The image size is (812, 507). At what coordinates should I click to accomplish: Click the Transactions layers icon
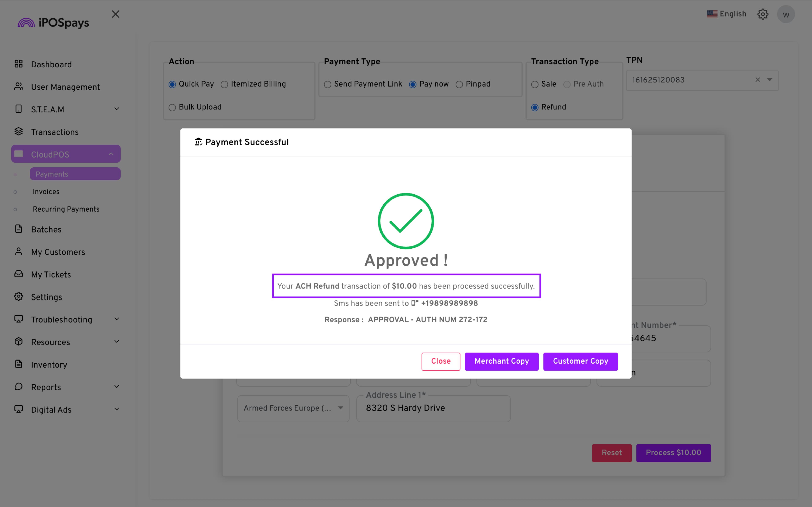(x=18, y=131)
